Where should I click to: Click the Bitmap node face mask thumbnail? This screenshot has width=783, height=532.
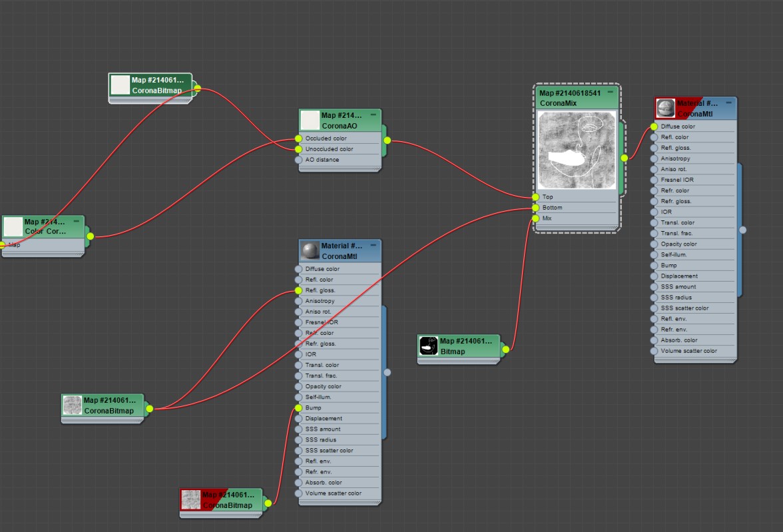click(x=429, y=346)
